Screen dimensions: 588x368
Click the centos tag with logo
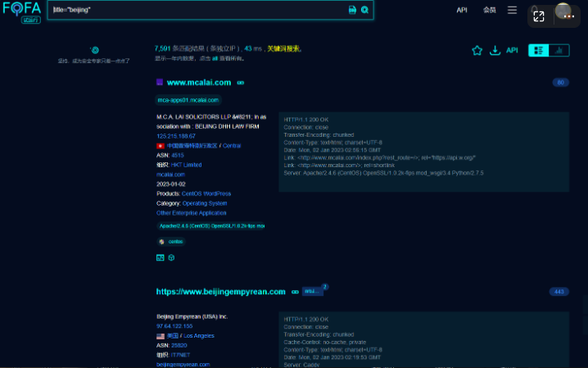point(171,242)
